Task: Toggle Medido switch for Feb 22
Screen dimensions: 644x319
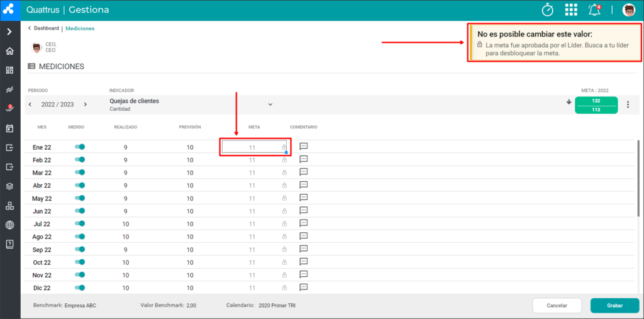Action: tap(80, 160)
